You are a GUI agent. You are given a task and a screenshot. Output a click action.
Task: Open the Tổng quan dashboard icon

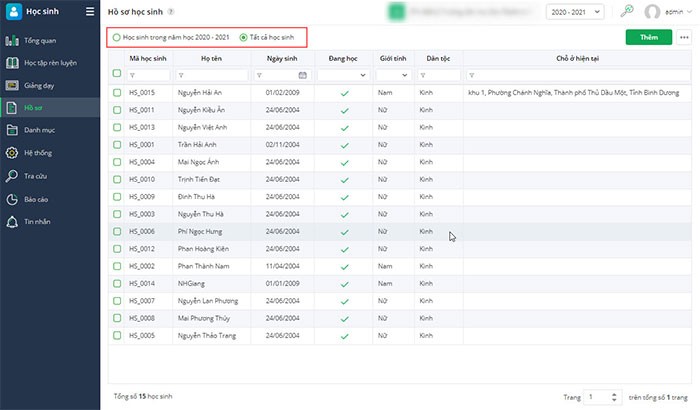14,41
